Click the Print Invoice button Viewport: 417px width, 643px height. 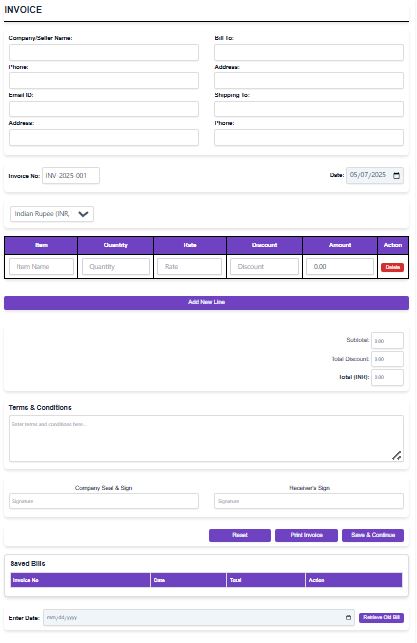coord(306,535)
